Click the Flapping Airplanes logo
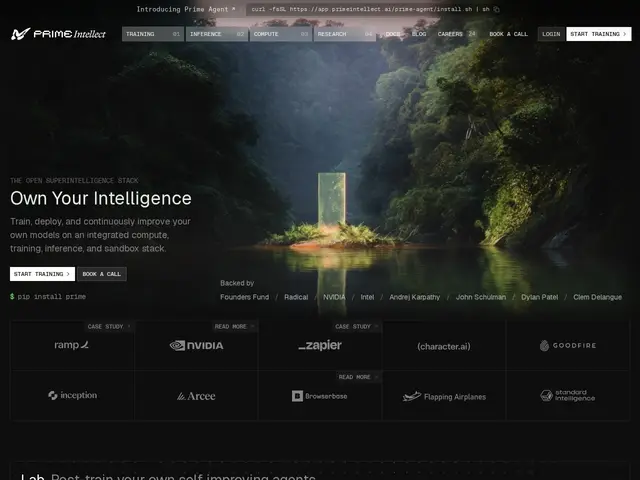The width and height of the screenshot is (640, 480). tap(444, 396)
